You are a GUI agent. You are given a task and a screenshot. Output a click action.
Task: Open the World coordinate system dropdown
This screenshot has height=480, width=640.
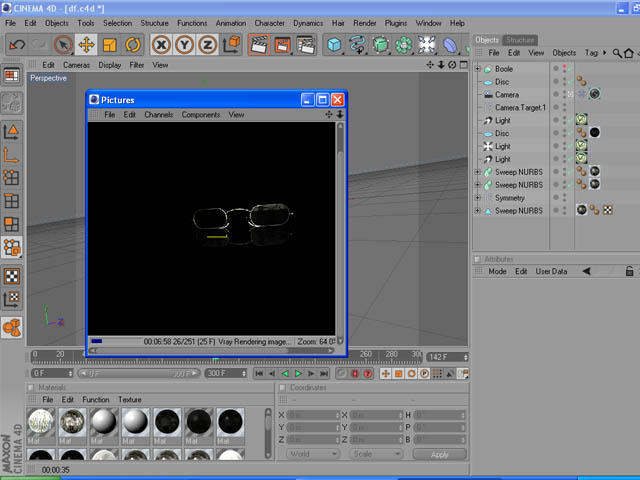(309, 453)
